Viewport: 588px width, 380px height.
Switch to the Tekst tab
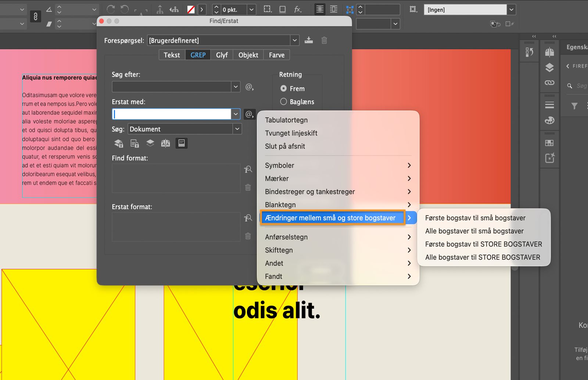(x=172, y=55)
